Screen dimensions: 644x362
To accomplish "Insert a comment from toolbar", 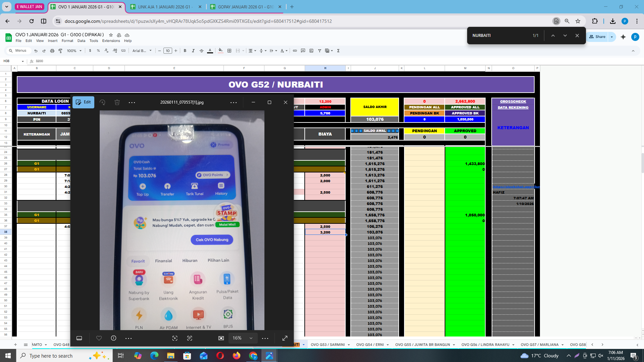I will [x=303, y=51].
